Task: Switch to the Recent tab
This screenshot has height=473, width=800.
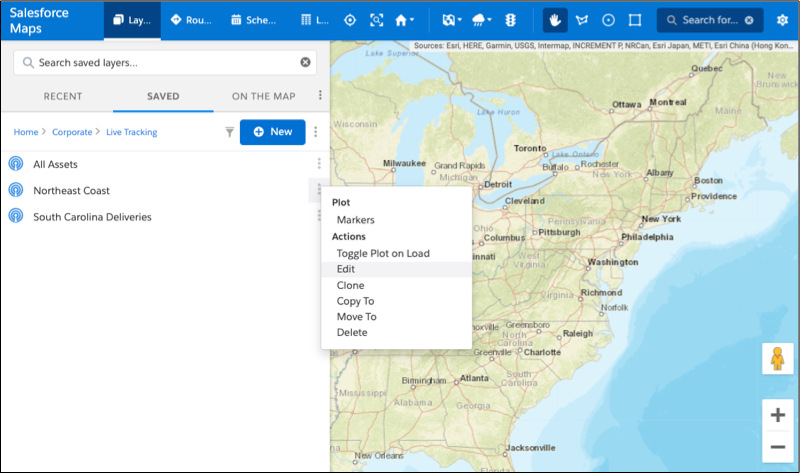Action: (63, 96)
